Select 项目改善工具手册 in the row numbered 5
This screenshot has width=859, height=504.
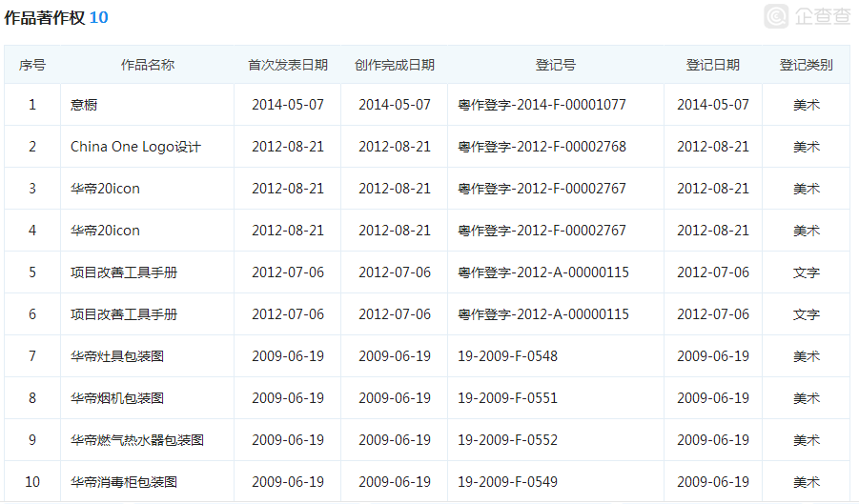coord(124,272)
